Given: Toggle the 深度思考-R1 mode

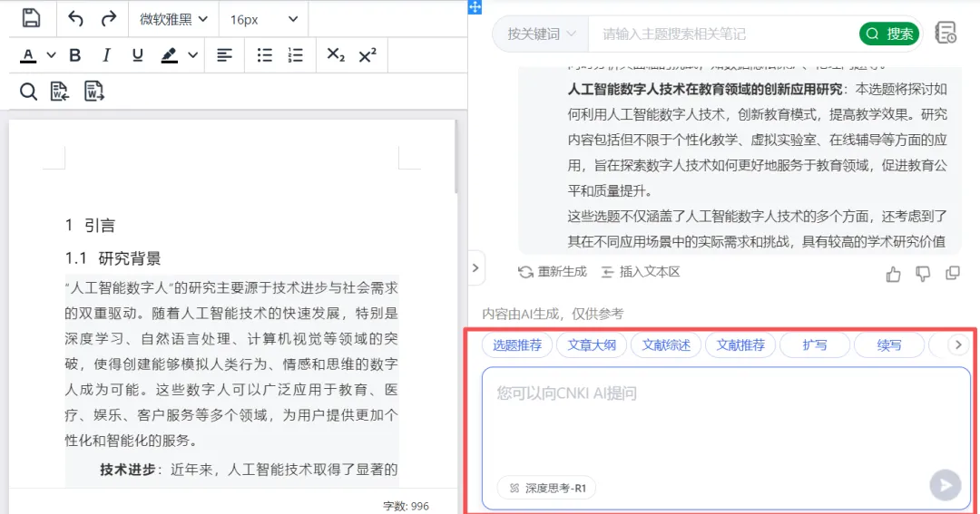Looking at the screenshot, I should pos(546,488).
